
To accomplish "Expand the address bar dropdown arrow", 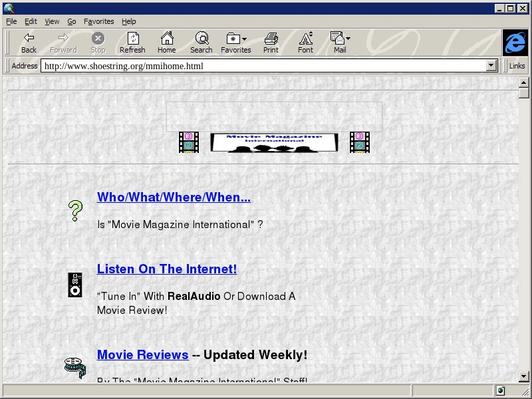I will coord(492,66).
